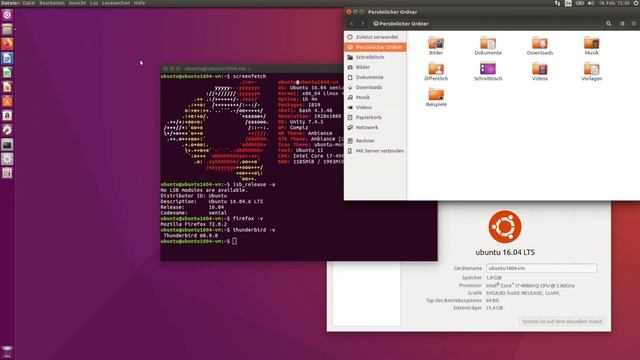640x360 pixels.
Task: Select Dokumente in the sidebar
Action: (x=375, y=77)
